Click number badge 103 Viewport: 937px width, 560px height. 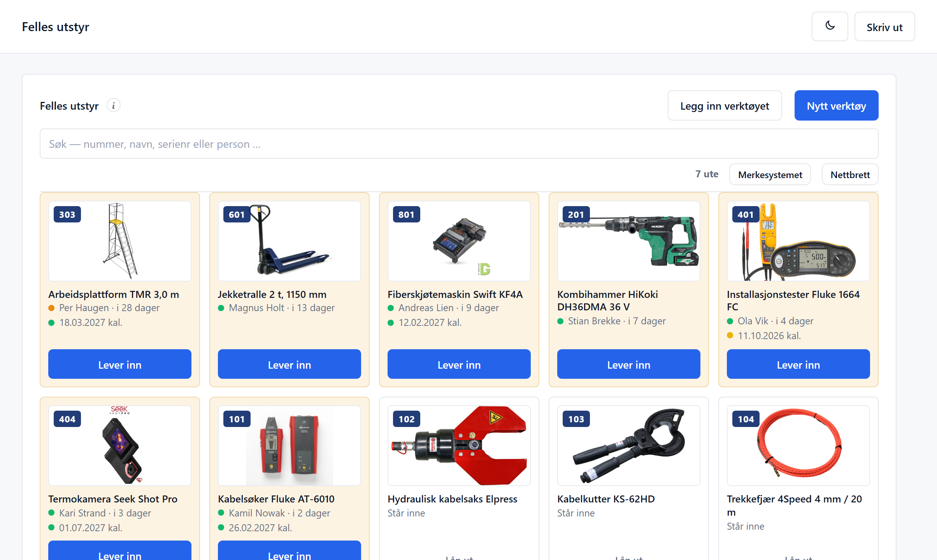[576, 419]
